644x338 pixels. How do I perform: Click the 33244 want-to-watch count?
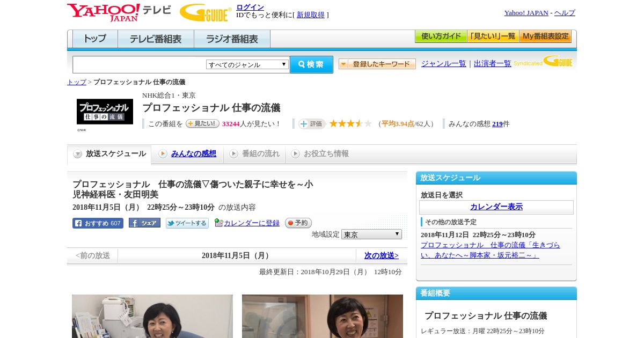click(x=231, y=124)
